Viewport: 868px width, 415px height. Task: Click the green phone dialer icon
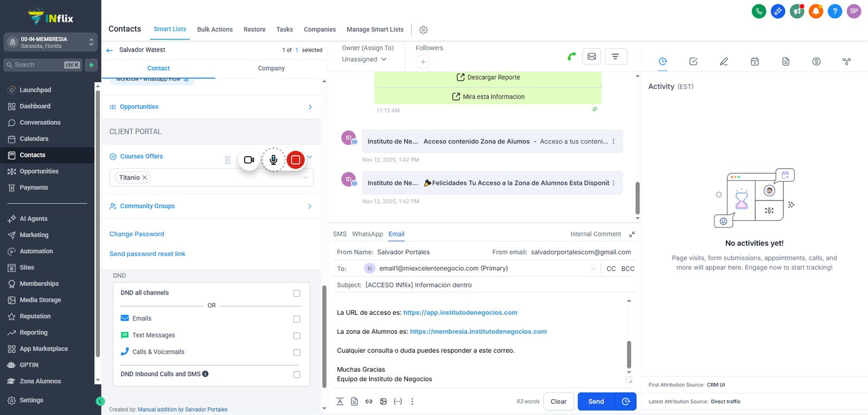click(x=759, y=11)
